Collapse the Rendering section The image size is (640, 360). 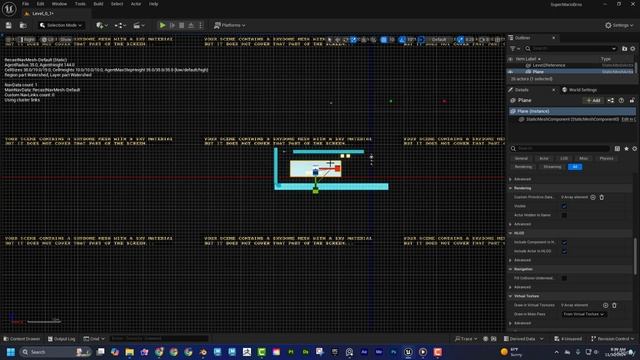511,188
